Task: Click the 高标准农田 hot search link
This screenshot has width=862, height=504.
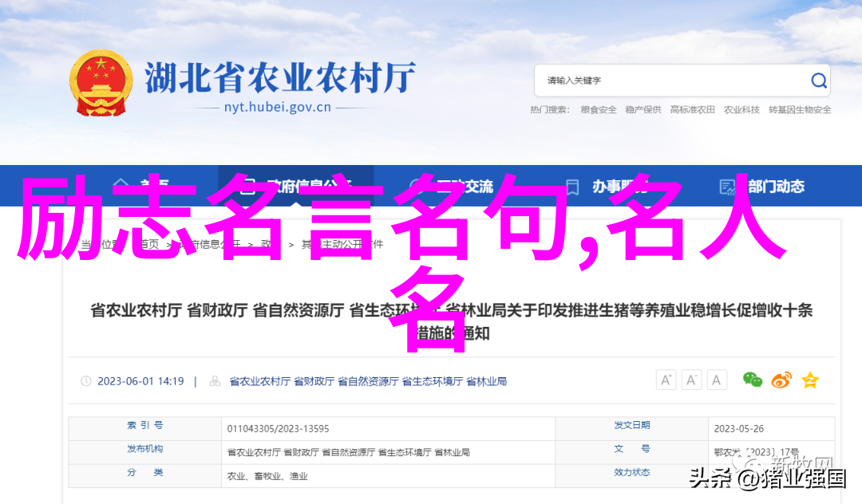Action: tap(692, 110)
